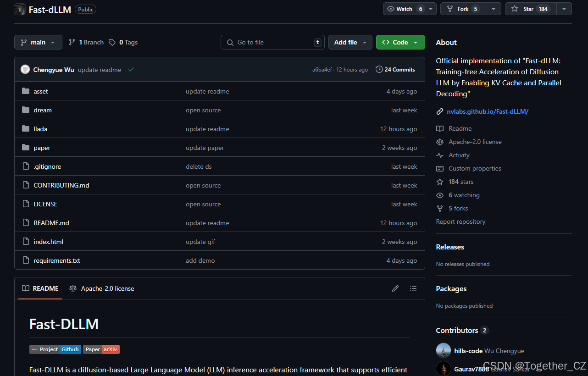Click the green commit status checkmark
This screenshot has width=588, height=376.
click(131, 70)
